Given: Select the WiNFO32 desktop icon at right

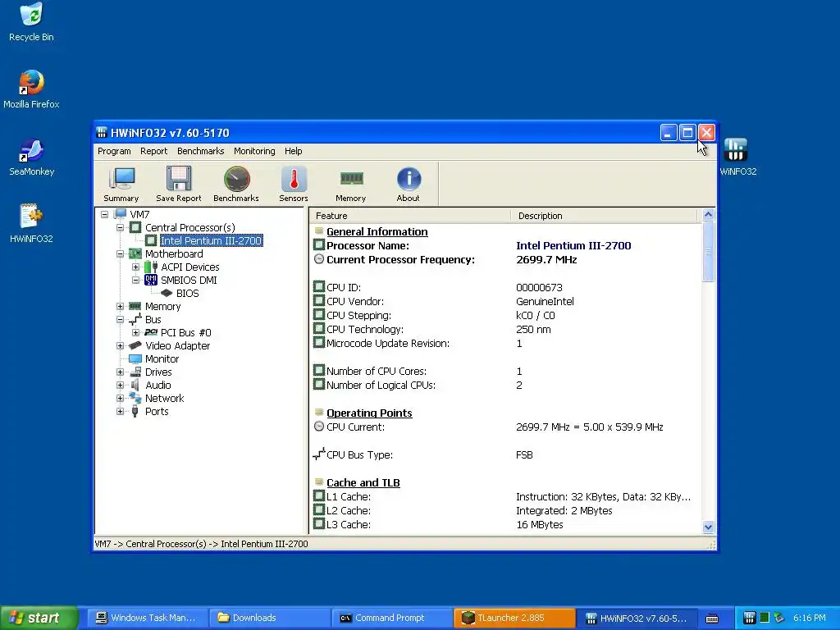Looking at the screenshot, I should [x=737, y=157].
